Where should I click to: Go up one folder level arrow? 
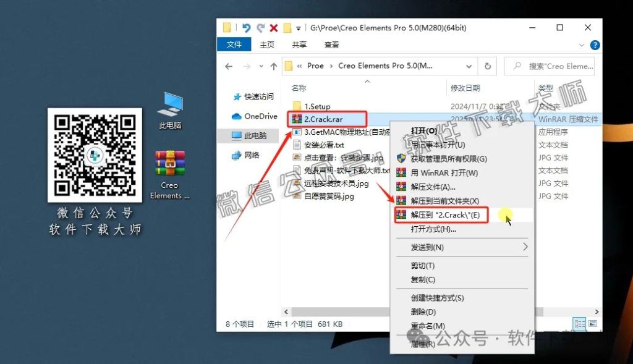[x=274, y=66]
